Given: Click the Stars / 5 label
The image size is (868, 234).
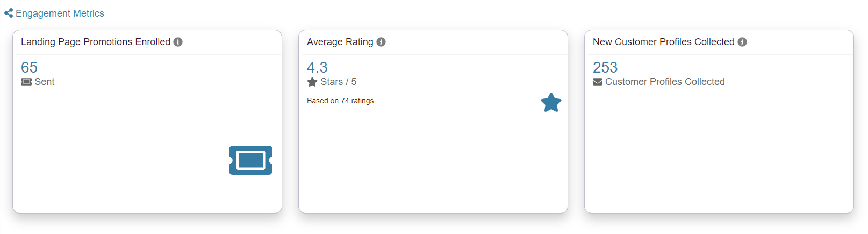Looking at the screenshot, I should tap(339, 82).
